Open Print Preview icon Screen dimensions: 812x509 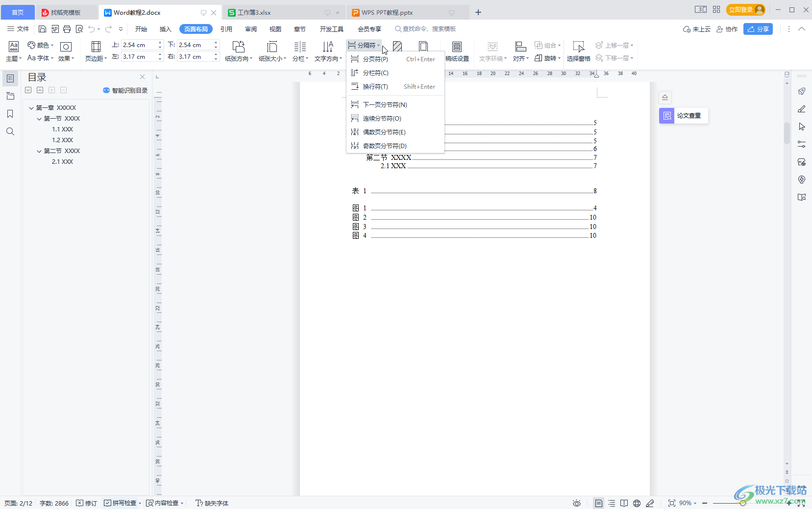click(79, 29)
